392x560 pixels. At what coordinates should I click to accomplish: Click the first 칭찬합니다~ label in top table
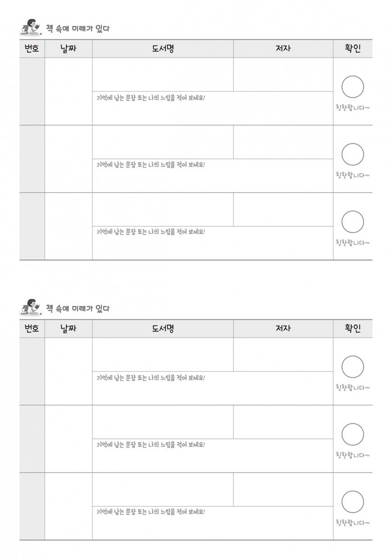coord(353,108)
